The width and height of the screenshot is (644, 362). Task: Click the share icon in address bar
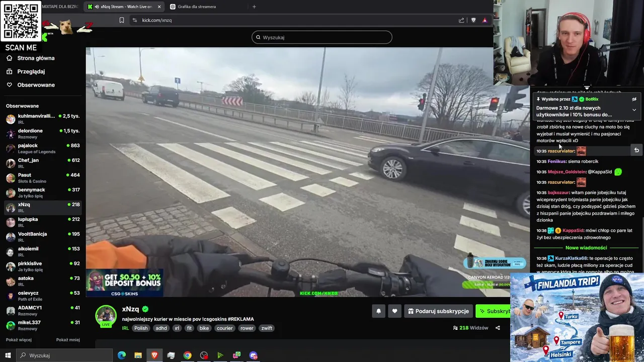(461, 20)
